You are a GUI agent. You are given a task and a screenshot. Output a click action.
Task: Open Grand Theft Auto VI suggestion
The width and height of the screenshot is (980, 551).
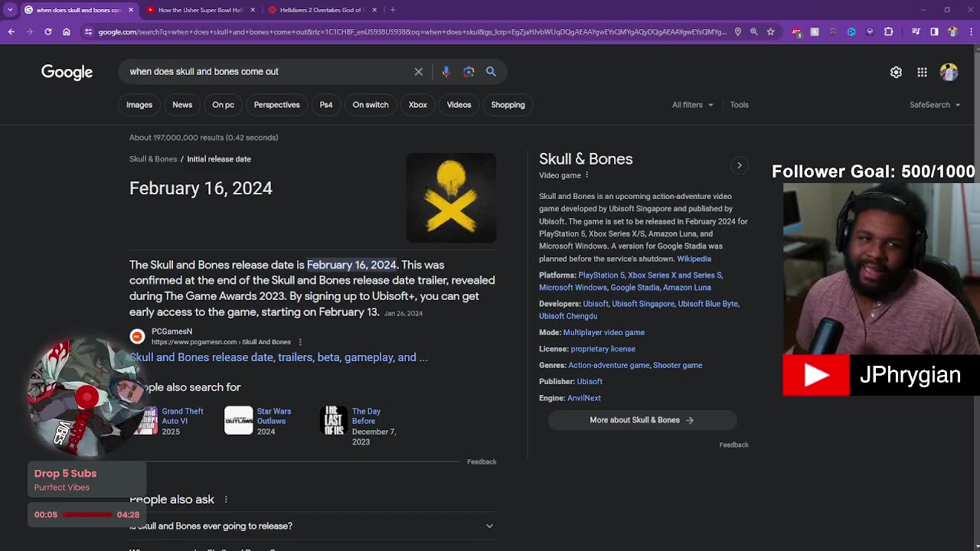(x=170, y=421)
